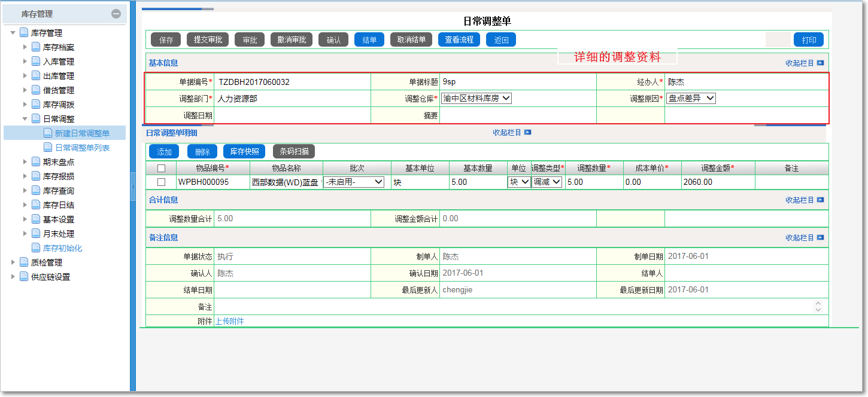
Task: Open the 调整原因 dropdown
Action: pyautogui.click(x=691, y=99)
